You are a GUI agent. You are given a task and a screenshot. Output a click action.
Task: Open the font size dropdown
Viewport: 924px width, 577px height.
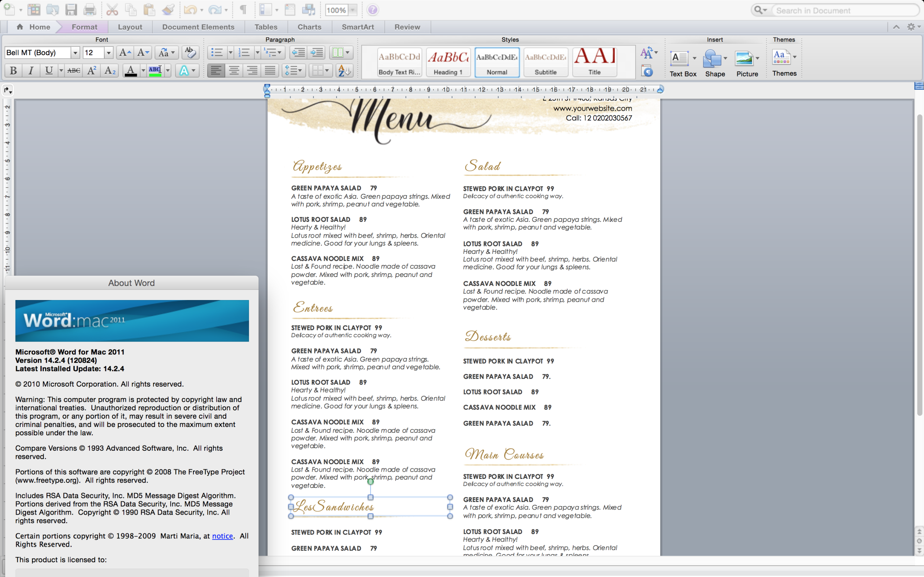(x=108, y=53)
